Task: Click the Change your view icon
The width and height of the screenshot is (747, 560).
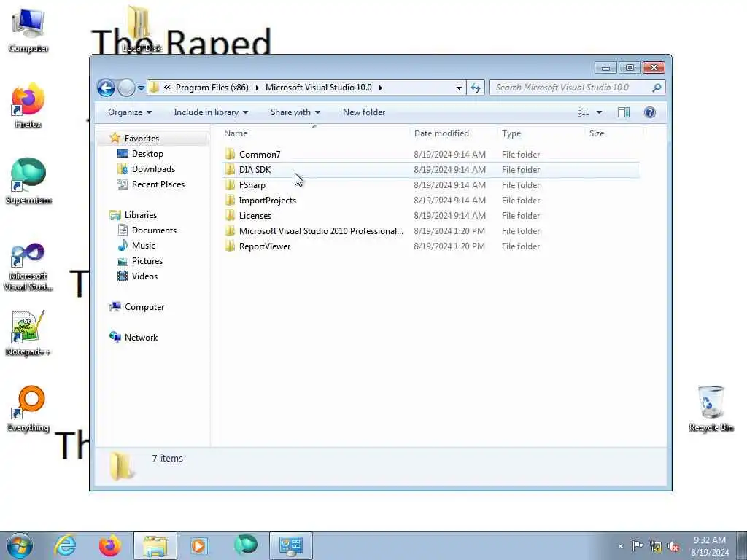Action: pyautogui.click(x=584, y=112)
